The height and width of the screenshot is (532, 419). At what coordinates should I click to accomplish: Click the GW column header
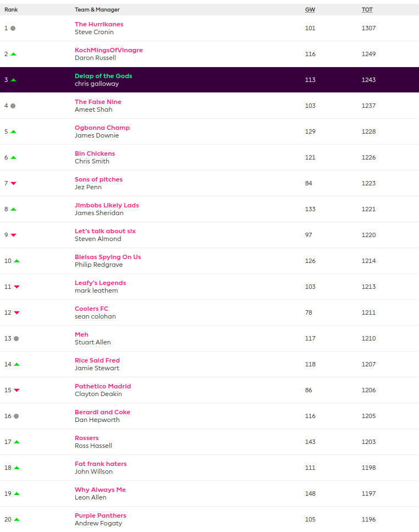tap(310, 9)
